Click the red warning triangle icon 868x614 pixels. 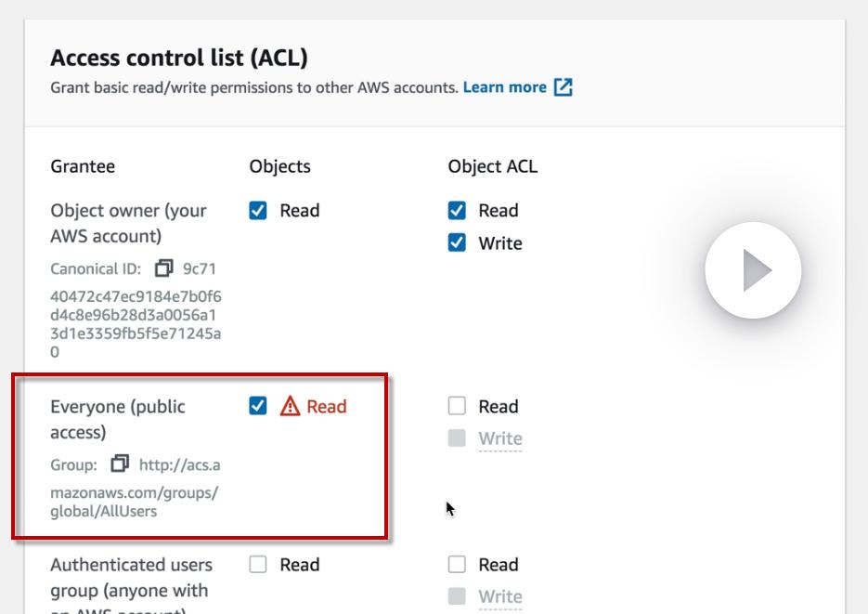click(290, 406)
